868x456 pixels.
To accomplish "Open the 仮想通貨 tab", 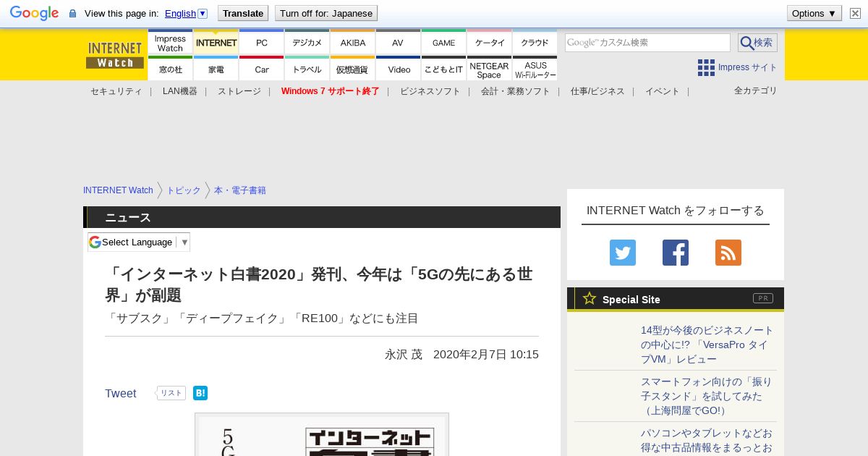I will pyautogui.click(x=353, y=69).
